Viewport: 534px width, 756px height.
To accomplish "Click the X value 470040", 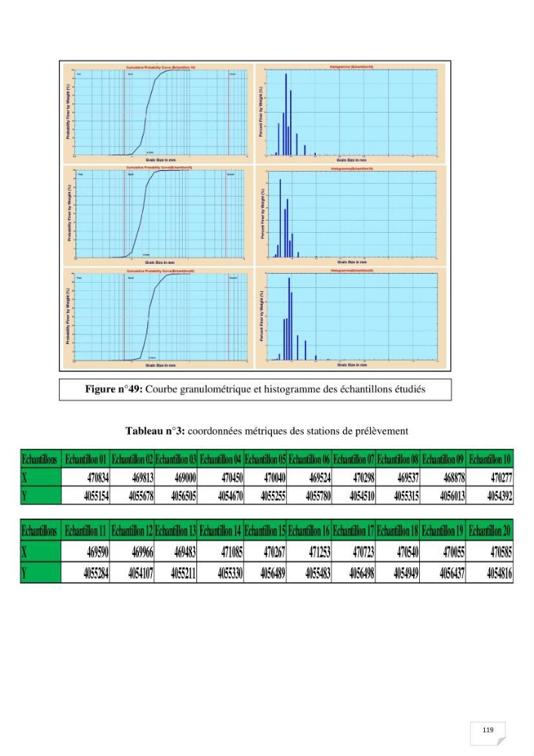I will pyautogui.click(x=275, y=478).
